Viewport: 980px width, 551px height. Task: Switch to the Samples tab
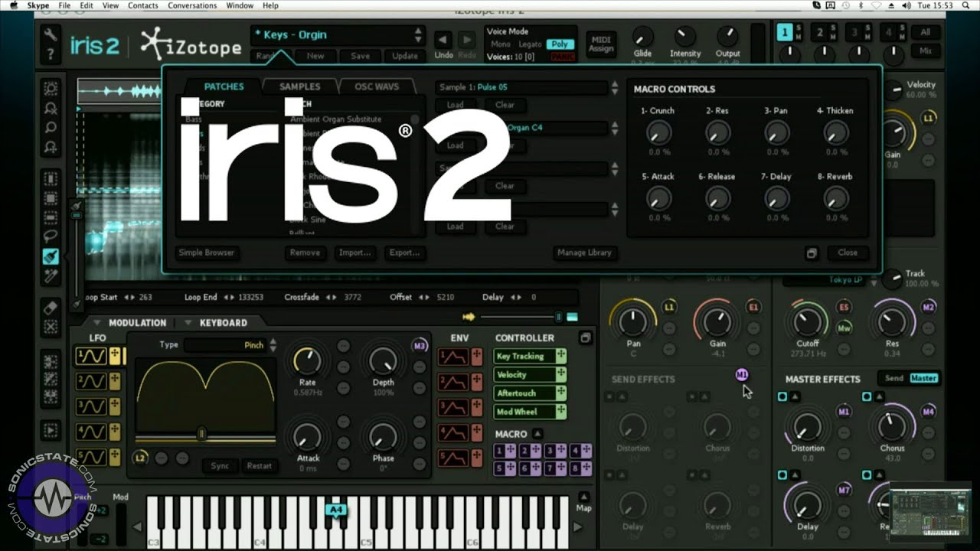click(299, 86)
